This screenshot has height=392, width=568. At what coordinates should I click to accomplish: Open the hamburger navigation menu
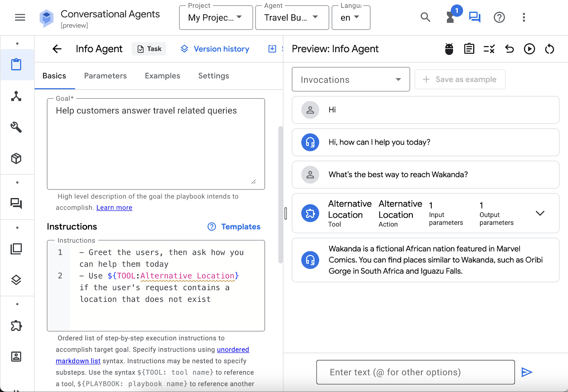pos(20,17)
